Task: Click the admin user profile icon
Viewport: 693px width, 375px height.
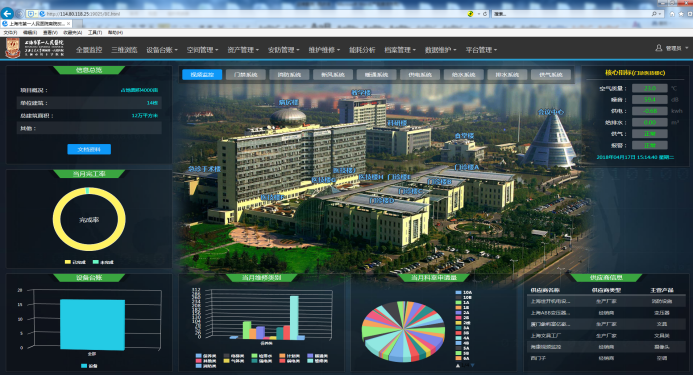Action: [x=659, y=48]
